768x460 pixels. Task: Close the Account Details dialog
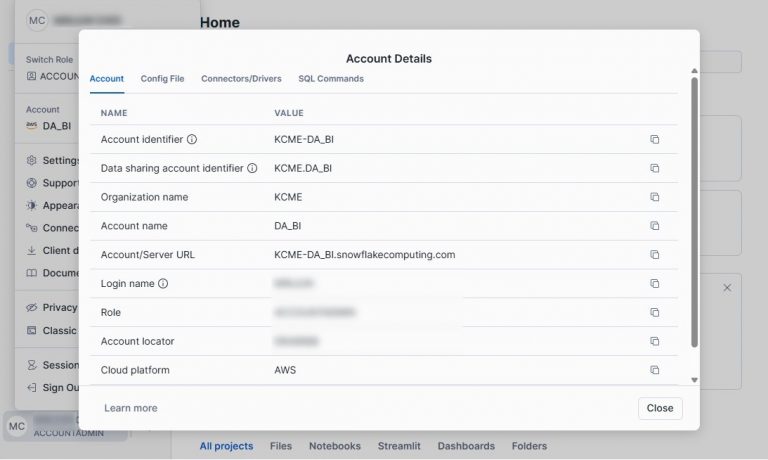[x=659, y=408]
